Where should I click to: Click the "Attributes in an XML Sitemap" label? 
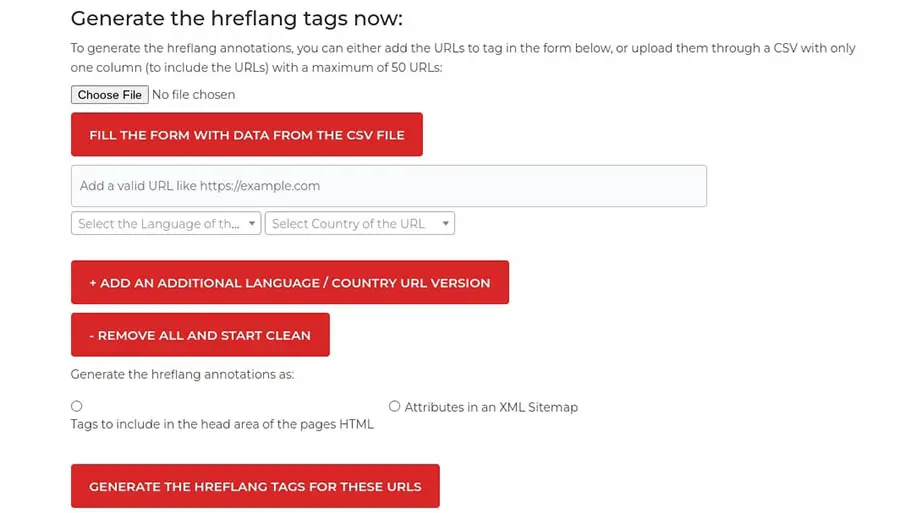click(491, 408)
